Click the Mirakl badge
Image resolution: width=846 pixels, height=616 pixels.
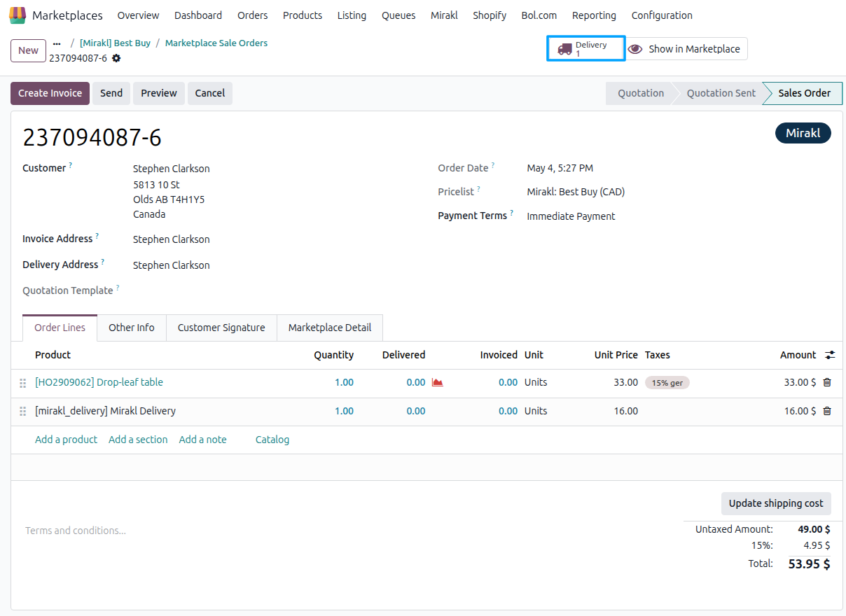click(803, 133)
